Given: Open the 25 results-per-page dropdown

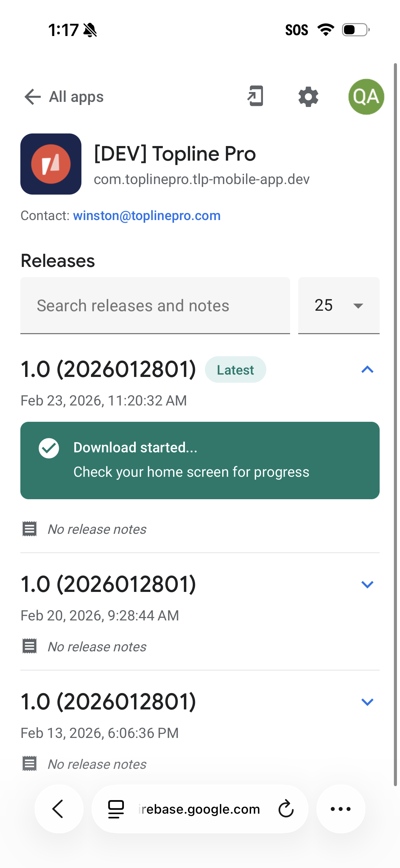Looking at the screenshot, I should (339, 305).
